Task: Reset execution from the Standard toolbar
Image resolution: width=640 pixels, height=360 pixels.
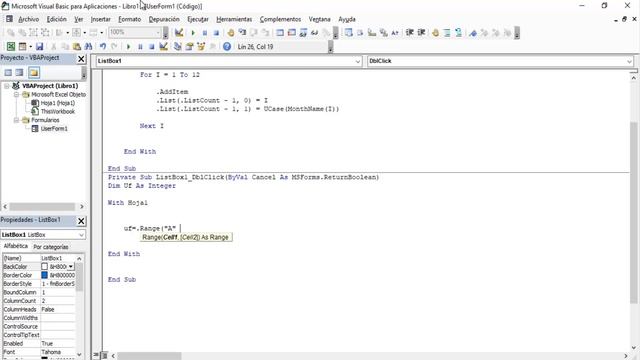Action: pyautogui.click(x=151, y=47)
